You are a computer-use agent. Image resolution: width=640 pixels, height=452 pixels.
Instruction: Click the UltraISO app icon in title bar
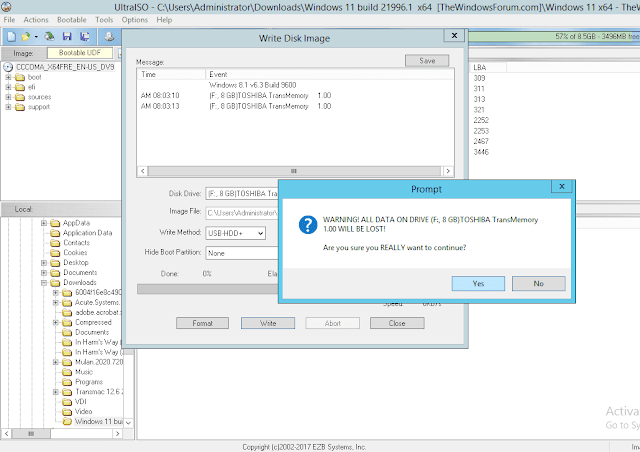coord(7,7)
